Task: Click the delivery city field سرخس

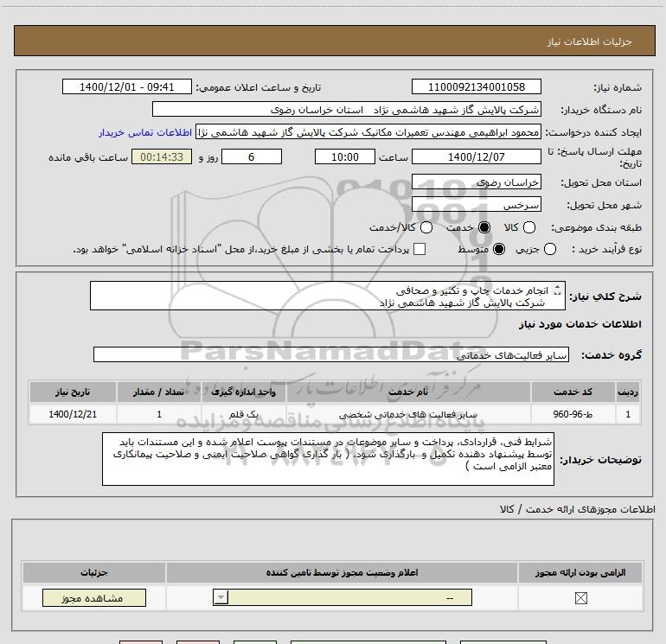Action: click(476, 205)
